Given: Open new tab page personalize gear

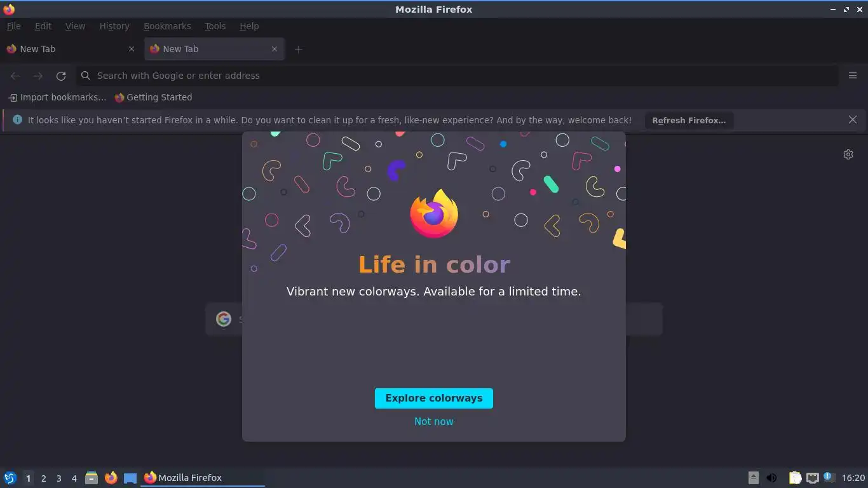Looking at the screenshot, I should (848, 154).
